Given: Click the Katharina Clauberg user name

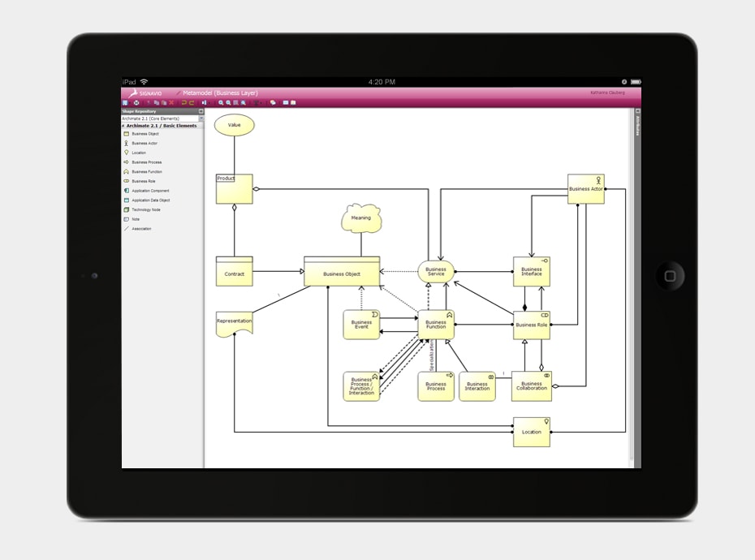Looking at the screenshot, I should point(608,93).
